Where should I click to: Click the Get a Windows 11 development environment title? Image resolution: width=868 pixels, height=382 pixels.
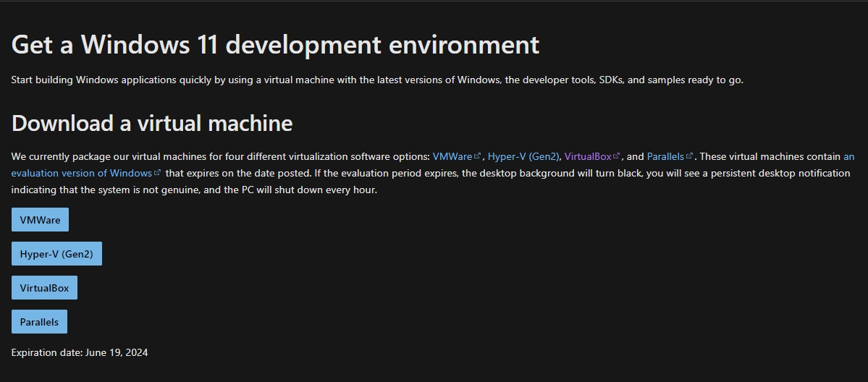(x=275, y=44)
